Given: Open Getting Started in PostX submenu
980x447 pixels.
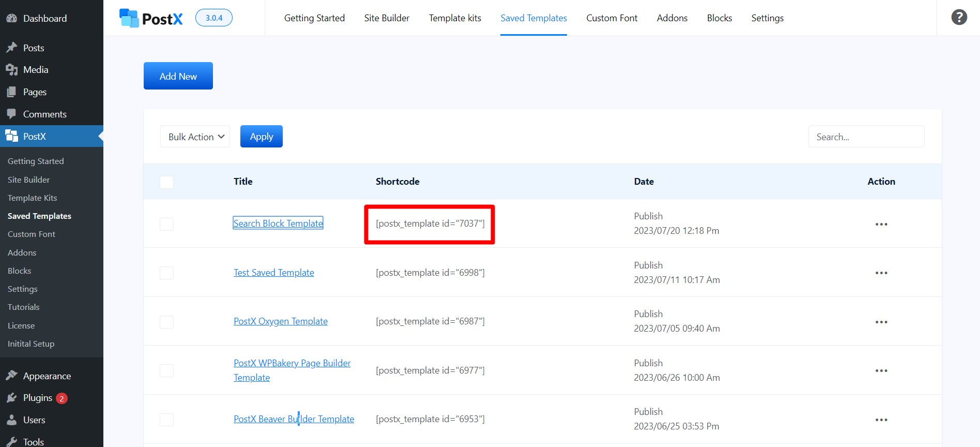Looking at the screenshot, I should coord(36,161).
